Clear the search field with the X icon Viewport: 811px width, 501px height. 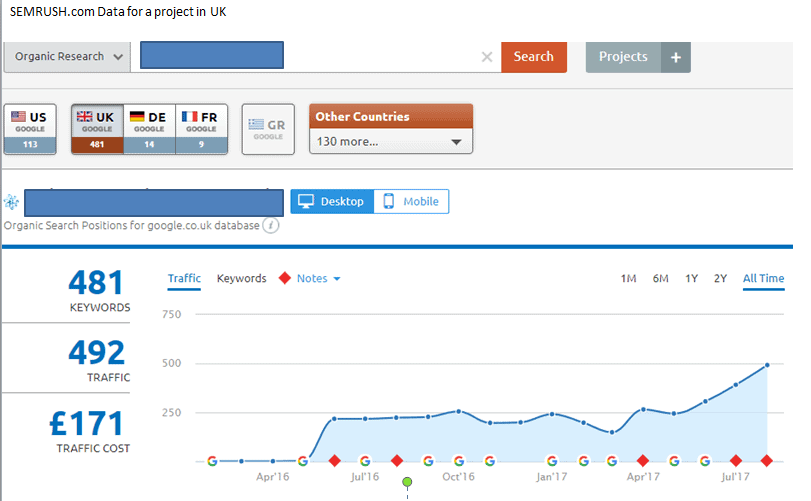[x=487, y=57]
